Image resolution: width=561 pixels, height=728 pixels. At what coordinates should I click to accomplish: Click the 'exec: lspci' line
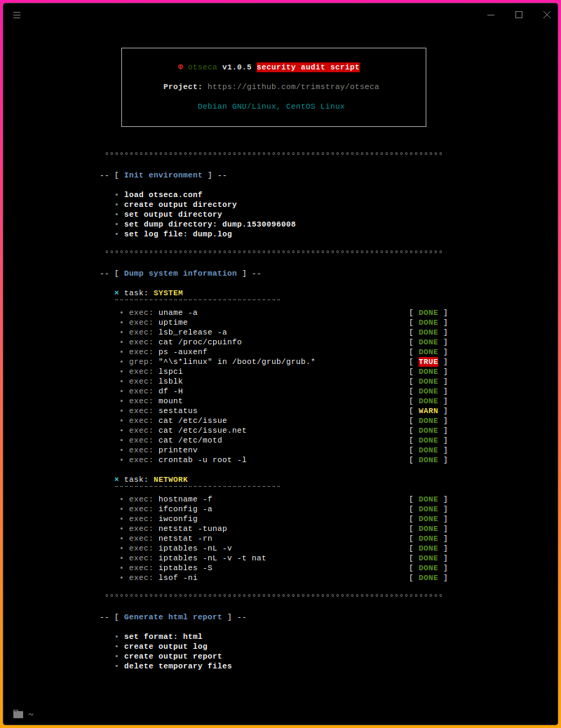pos(156,372)
